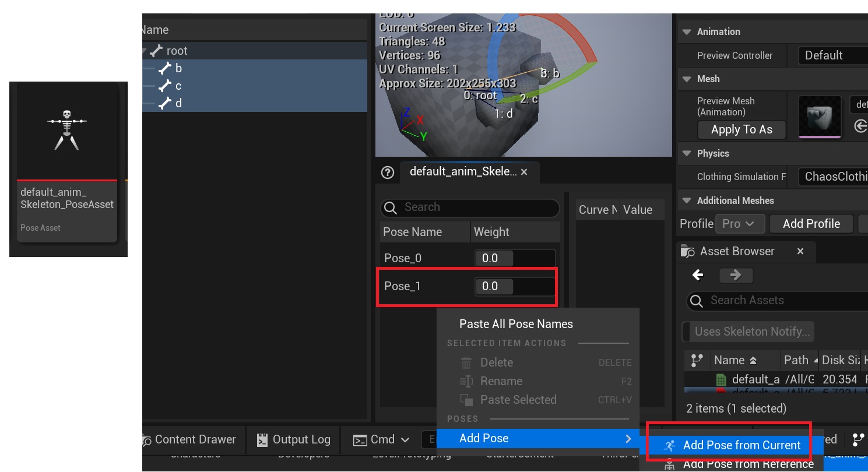Collapse the Physics section

(687, 153)
